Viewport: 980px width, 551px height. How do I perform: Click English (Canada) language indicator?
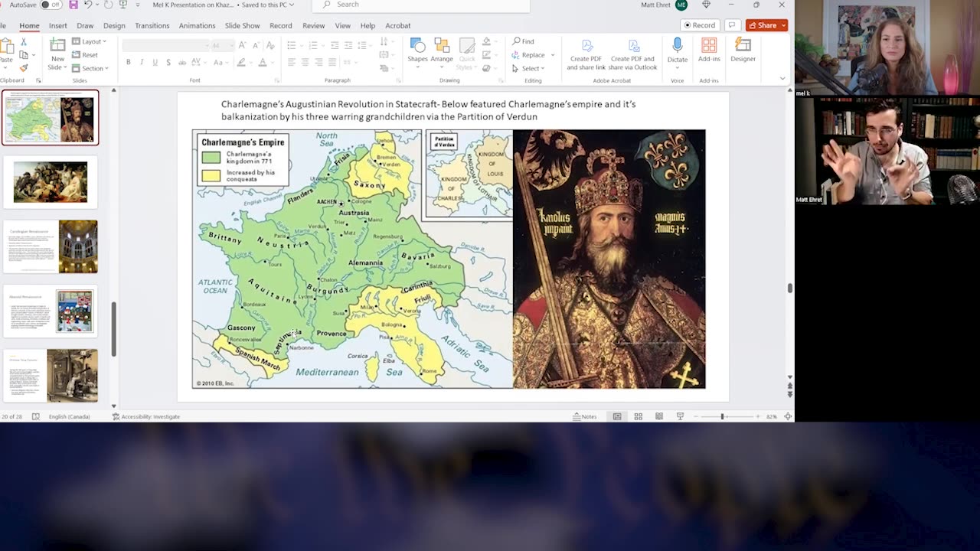69,416
